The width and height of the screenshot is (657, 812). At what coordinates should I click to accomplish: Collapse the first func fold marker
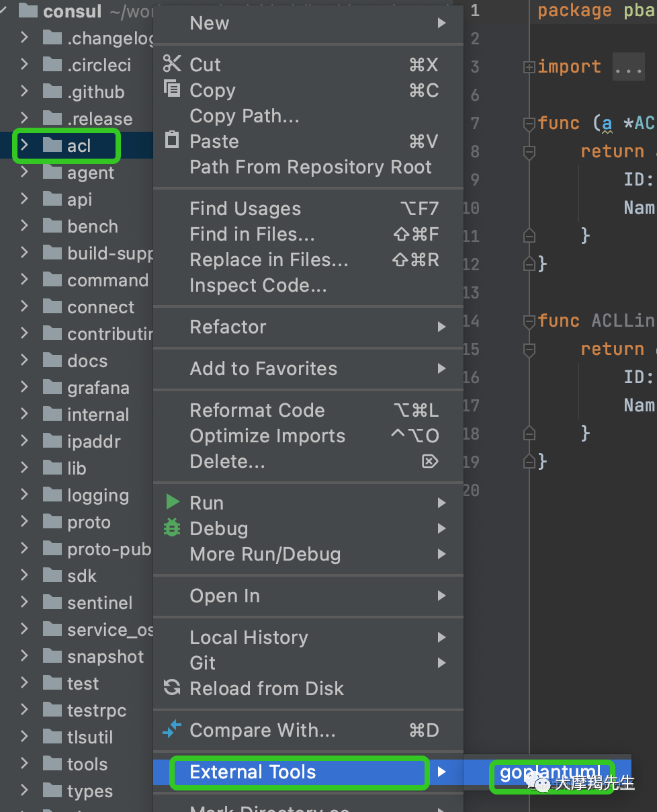click(x=529, y=124)
